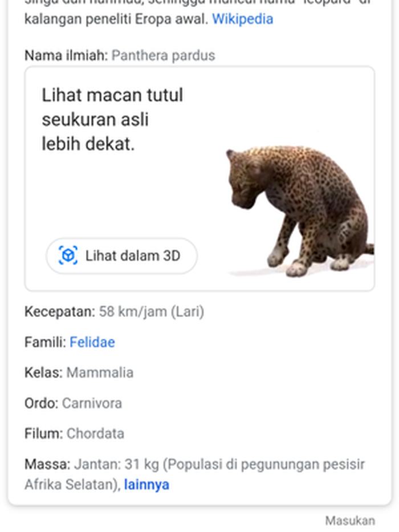Click the Carnivora order value

click(x=92, y=403)
